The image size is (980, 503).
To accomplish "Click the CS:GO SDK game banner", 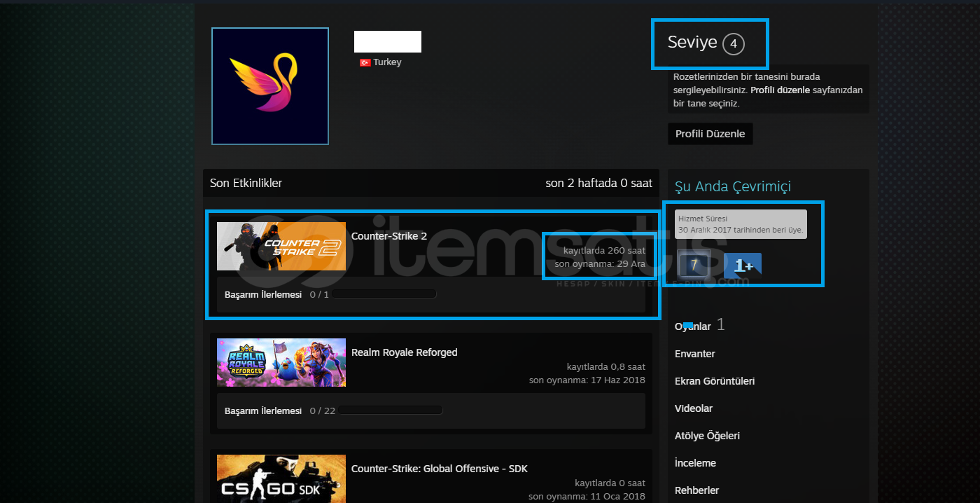I will pyautogui.click(x=281, y=478).
